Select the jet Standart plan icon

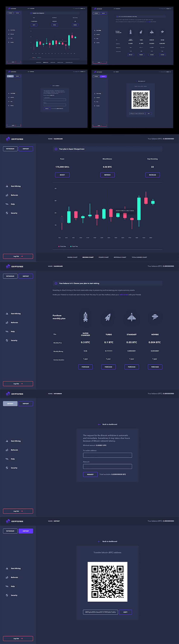tap(132, 317)
